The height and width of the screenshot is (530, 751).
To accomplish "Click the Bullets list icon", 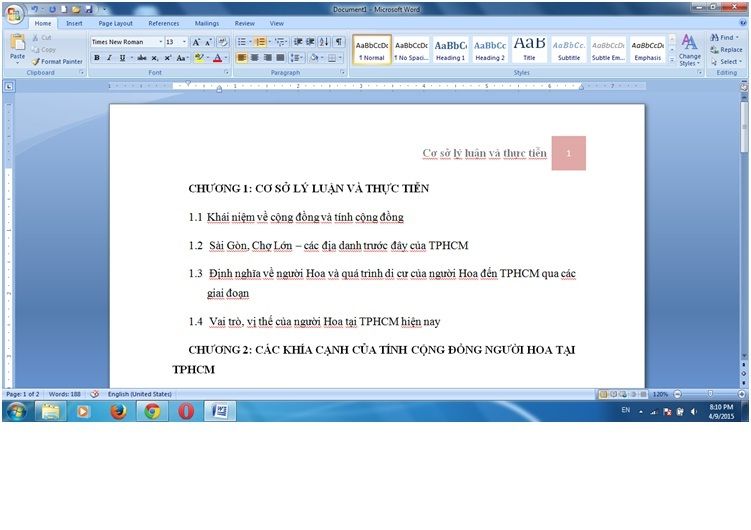I will point(241,42).
